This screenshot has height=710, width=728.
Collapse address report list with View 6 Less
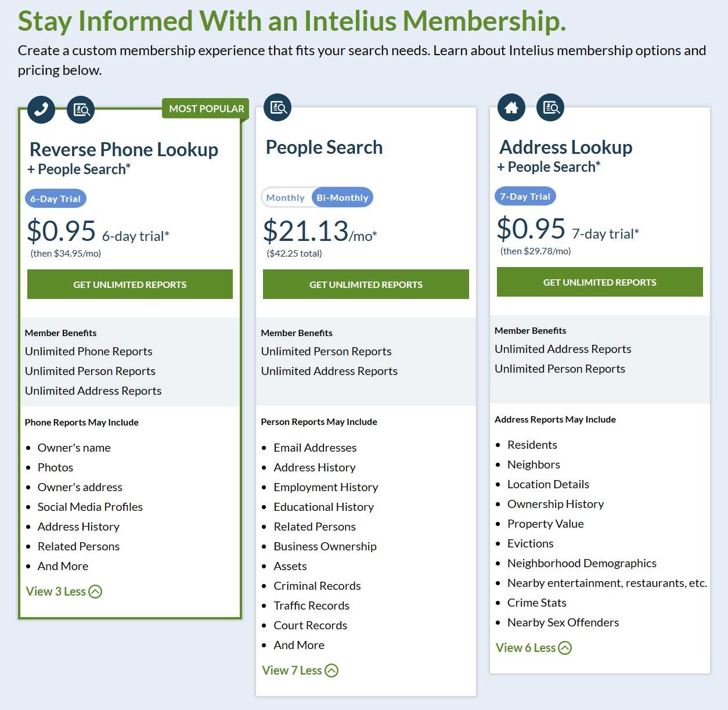[x=534, y=648]
